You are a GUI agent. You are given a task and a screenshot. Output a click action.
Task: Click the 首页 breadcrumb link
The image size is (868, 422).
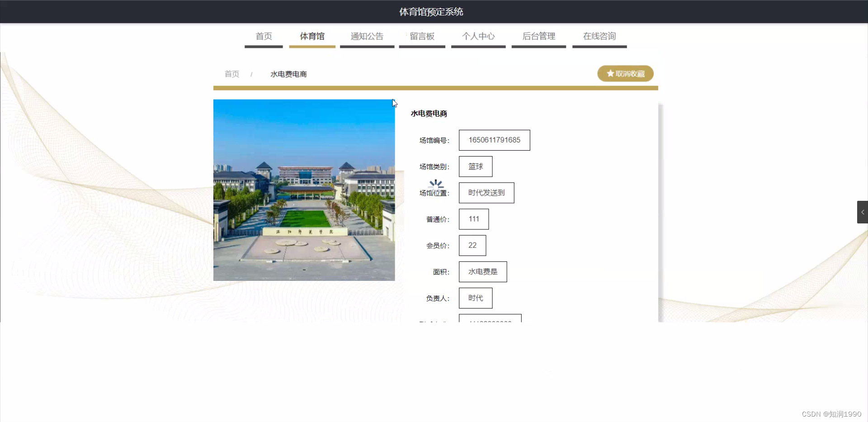pyautogui.click(x=231, y=74)
